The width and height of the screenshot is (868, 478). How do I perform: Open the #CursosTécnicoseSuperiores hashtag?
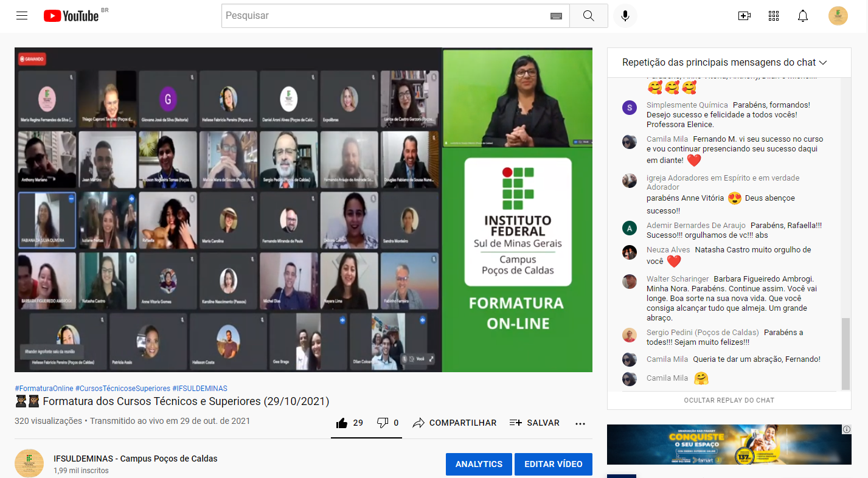point(123,388)
